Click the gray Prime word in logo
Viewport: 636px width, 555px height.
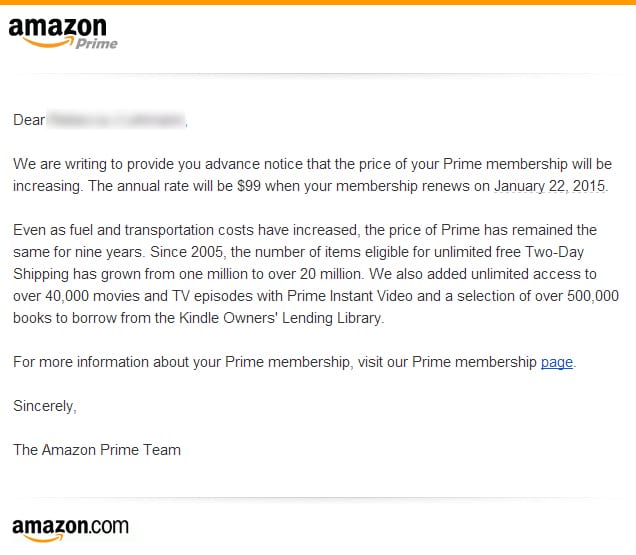tap(97, 43)
